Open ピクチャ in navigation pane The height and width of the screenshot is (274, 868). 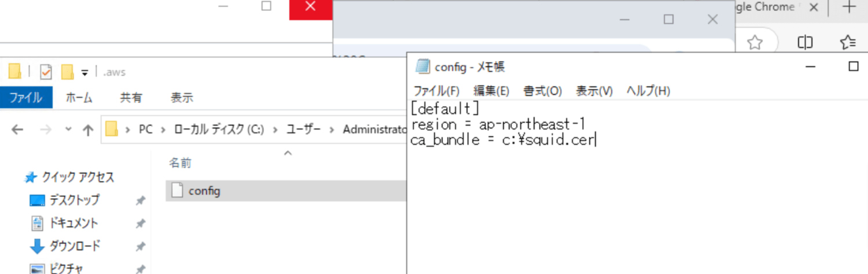pos(65,268)
